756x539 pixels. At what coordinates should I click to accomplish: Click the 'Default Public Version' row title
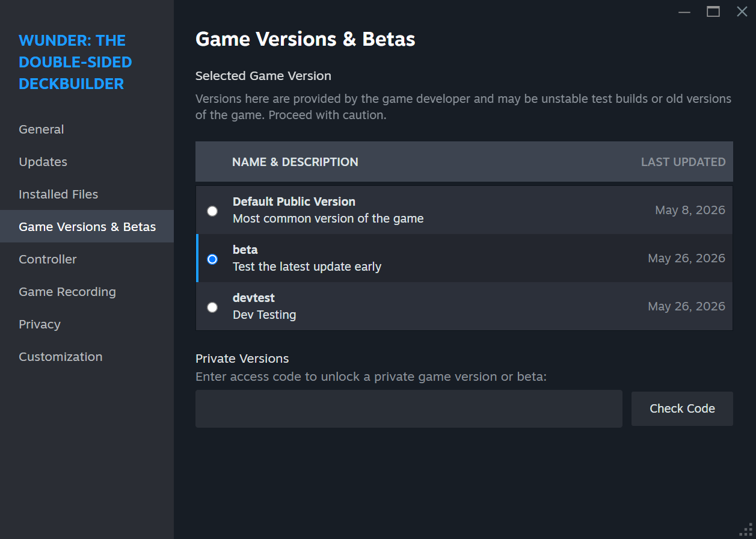point(294,202)
